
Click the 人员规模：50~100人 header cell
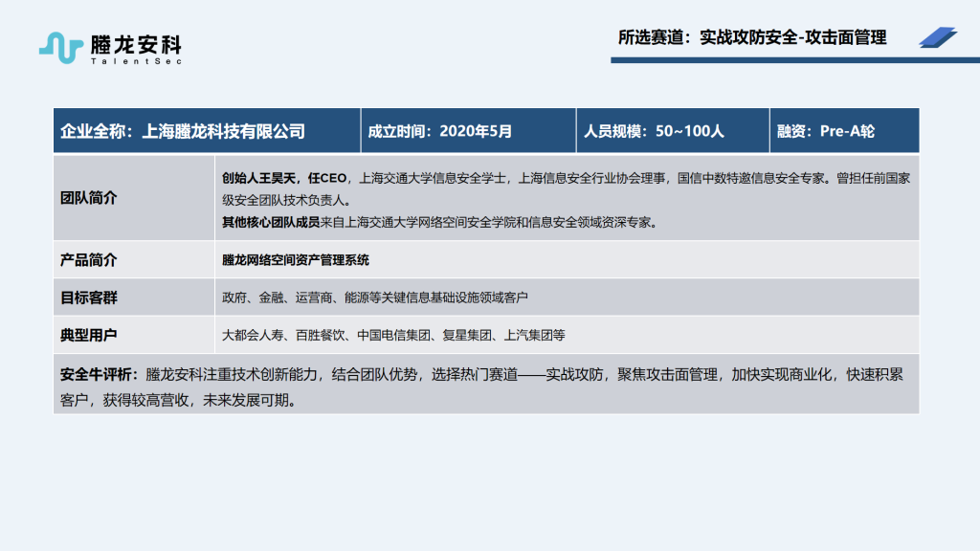673,130
